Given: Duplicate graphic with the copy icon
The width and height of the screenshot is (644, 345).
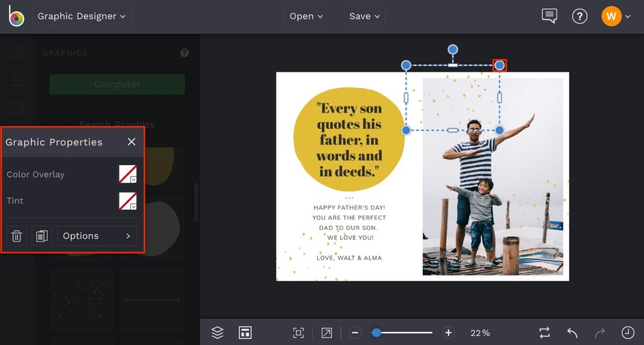Looking at the screenshot, I should point(42,236).
